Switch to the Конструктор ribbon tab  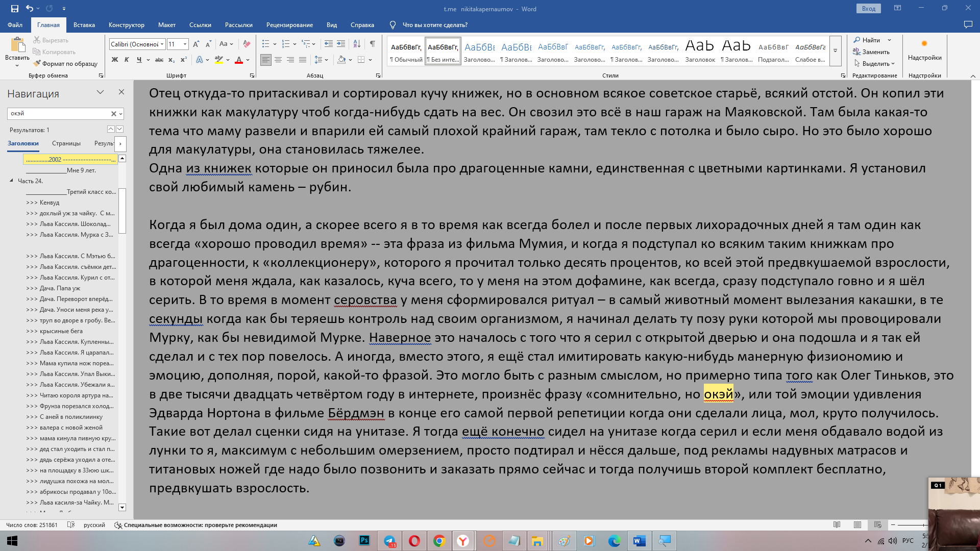(127, 24)
